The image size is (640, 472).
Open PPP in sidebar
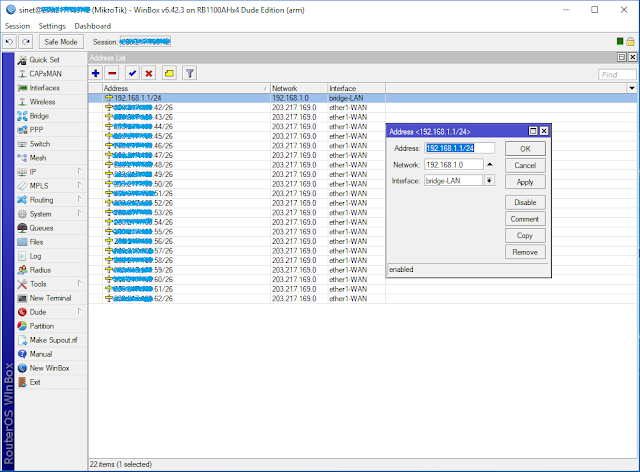[x=51, y=130]
